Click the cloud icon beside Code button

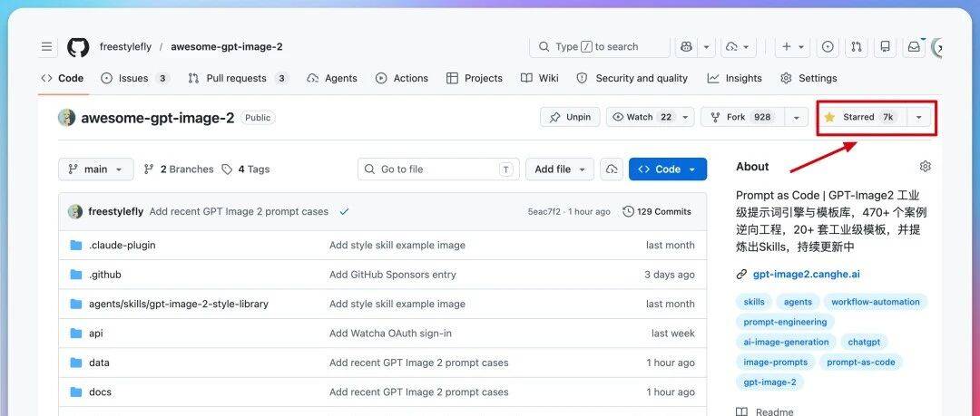click(x=612, y=169)
